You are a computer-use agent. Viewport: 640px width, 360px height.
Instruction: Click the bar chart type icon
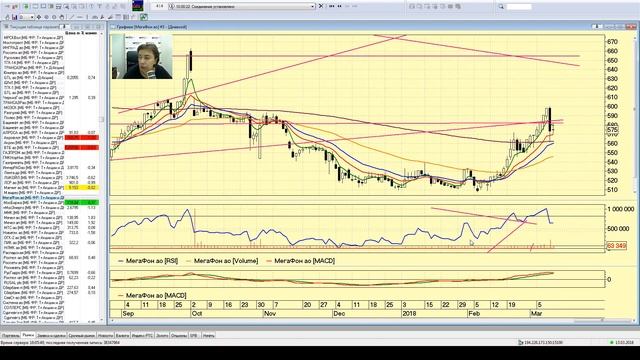tap(14, 17)
